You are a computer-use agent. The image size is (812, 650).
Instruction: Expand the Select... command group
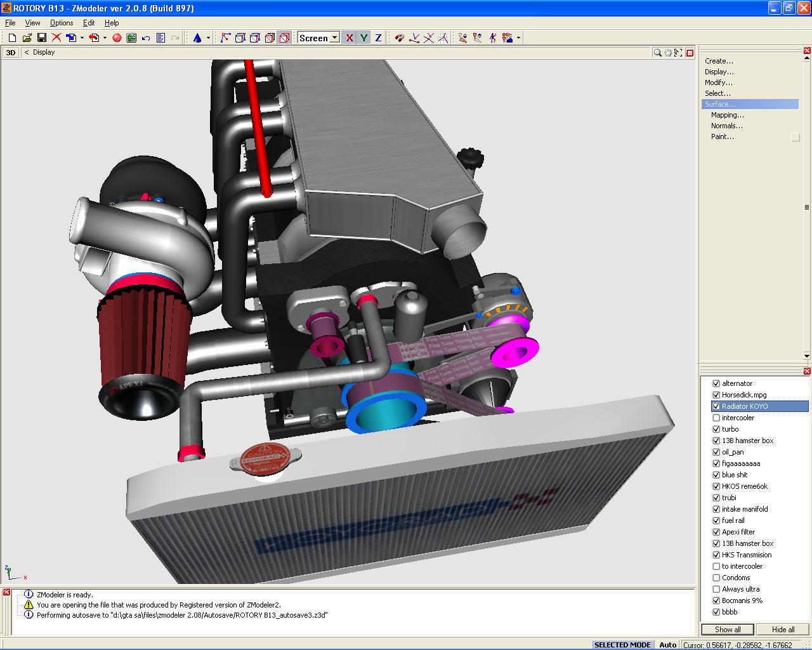point(717,93)
